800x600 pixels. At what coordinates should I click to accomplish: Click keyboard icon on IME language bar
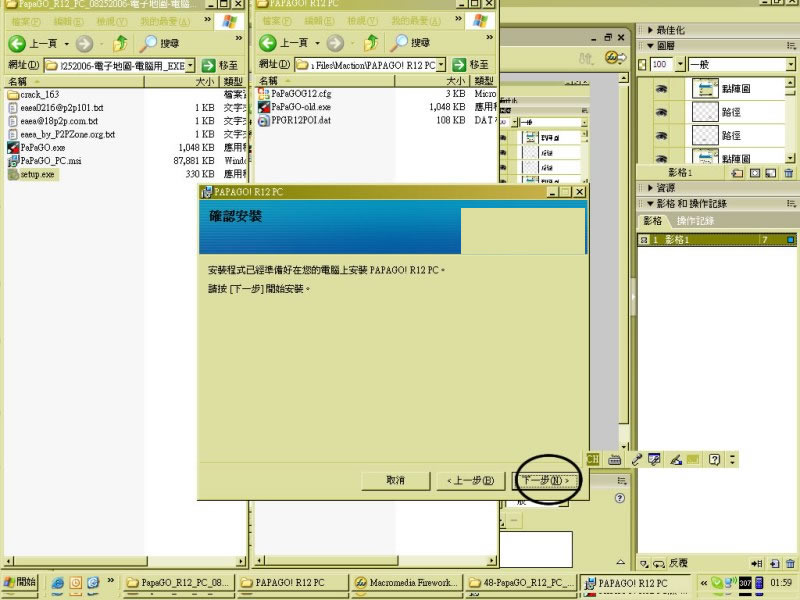click(x=614, y=460)
